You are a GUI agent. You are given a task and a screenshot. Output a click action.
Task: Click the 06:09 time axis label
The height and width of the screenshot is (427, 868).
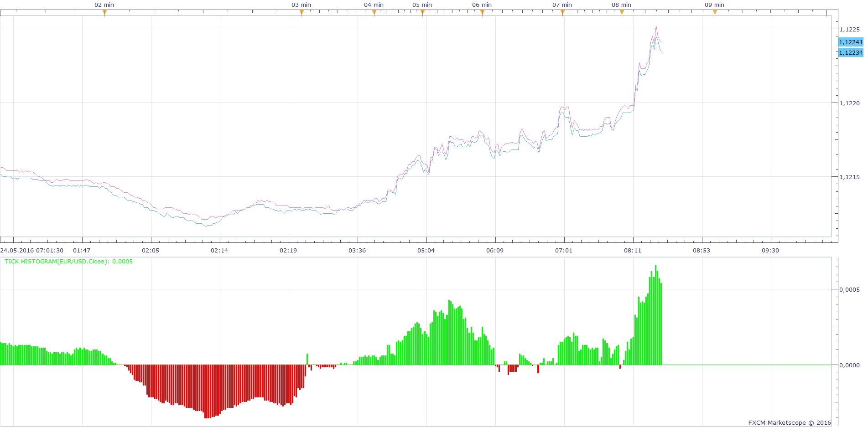point(495,251)
